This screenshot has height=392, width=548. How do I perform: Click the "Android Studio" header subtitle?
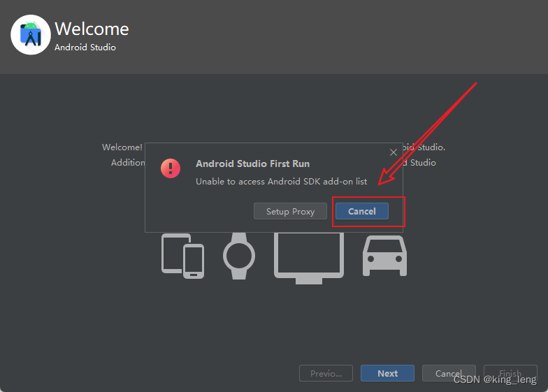click(x=85, y=48)
